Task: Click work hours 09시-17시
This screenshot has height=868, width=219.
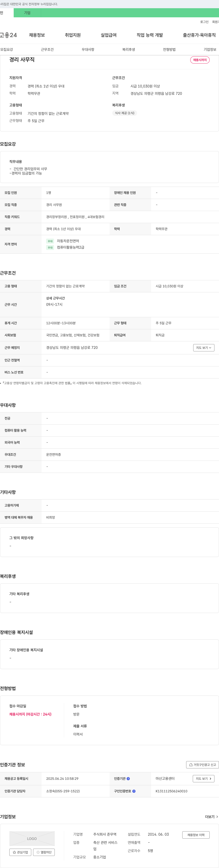Action: tap(54, 305)
